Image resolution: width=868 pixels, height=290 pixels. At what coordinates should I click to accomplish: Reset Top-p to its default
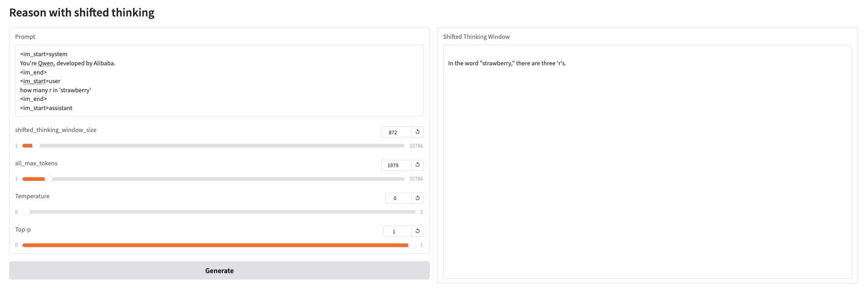418,231
